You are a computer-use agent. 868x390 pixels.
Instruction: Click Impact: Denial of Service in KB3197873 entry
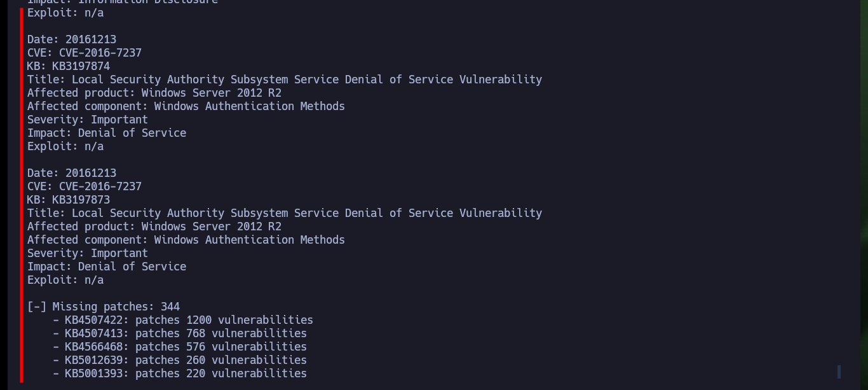(107, 267)
